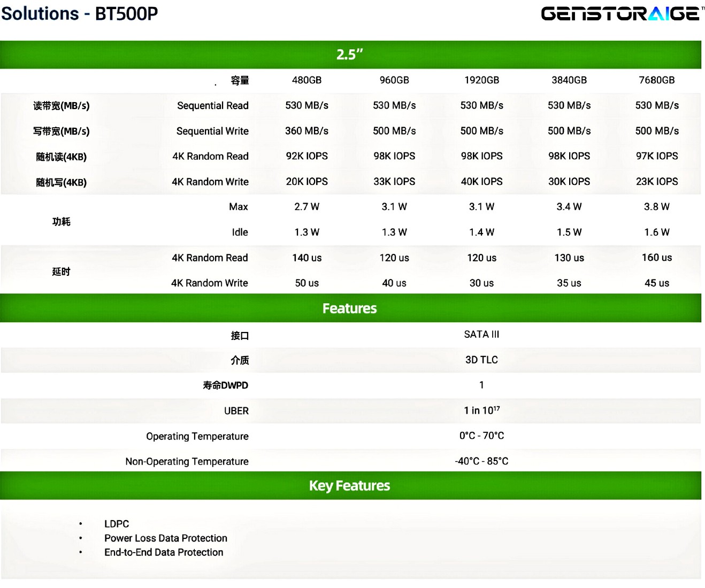Click the "End-to-End Data Protection" bullet

[164, 553]
